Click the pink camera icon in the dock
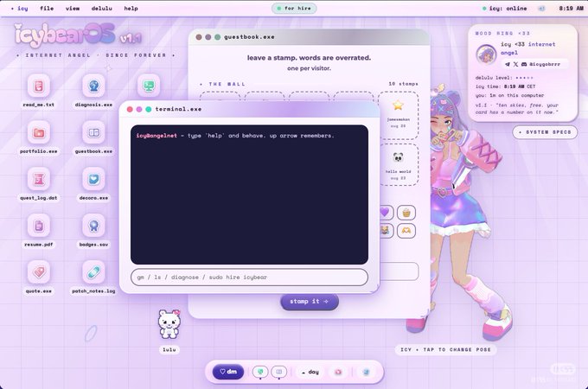This screenshot has height=389, width=588. (338, 372)
